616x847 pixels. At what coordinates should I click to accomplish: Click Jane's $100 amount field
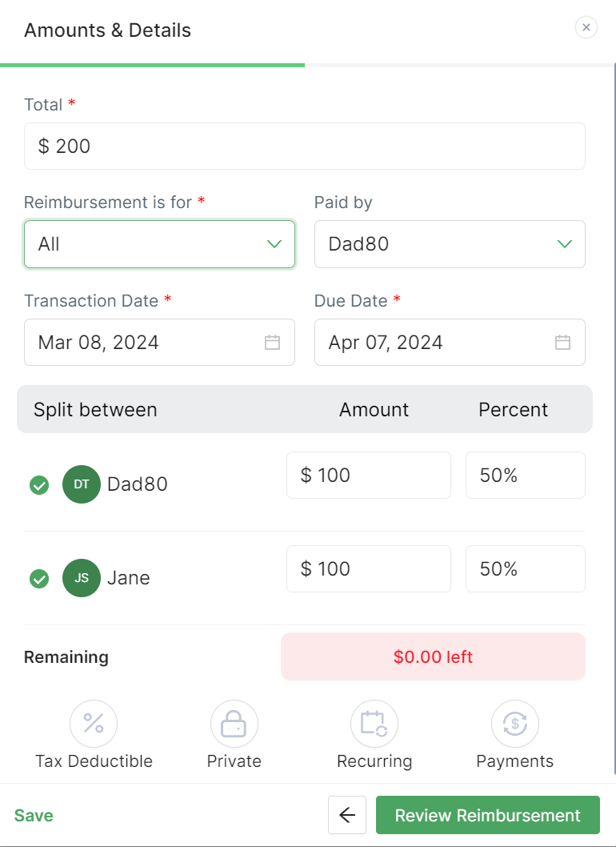pos(368,569)
